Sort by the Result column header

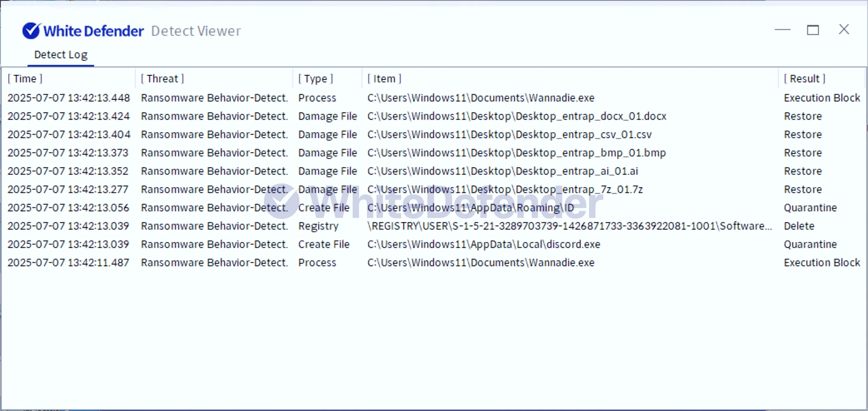click(804, 79)
